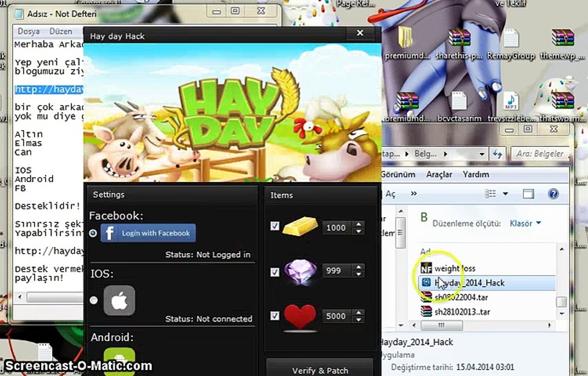Click the gold bar item icon

click(300, 226)
